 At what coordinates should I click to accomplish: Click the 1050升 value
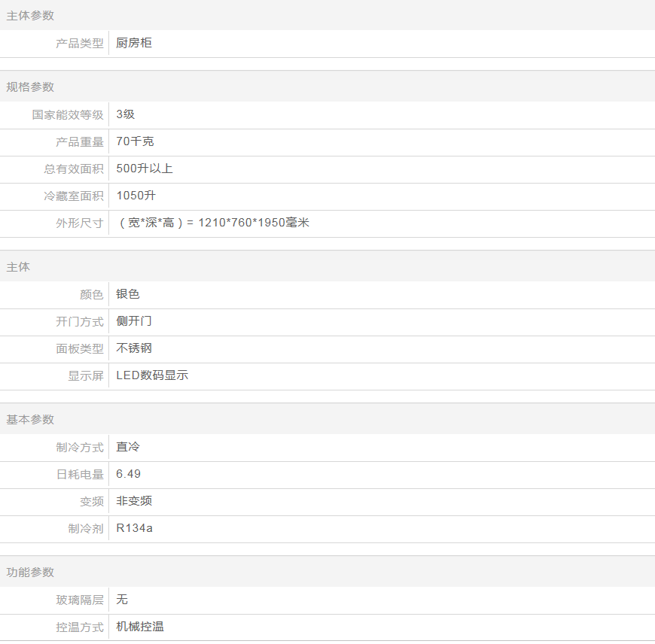point(136,196)
